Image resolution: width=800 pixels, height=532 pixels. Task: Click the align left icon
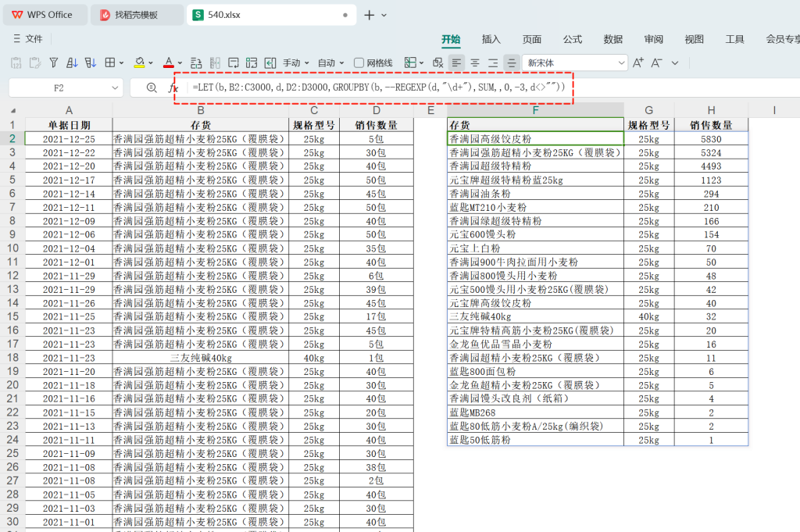[456, 62]
